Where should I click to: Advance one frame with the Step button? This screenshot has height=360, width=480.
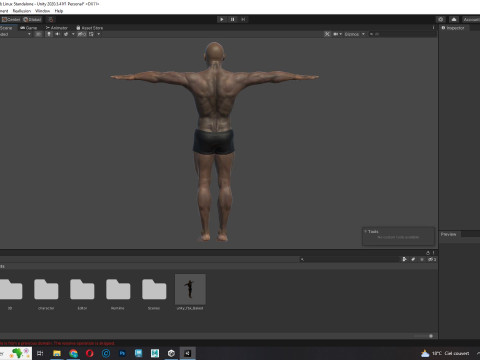[243, 19]
